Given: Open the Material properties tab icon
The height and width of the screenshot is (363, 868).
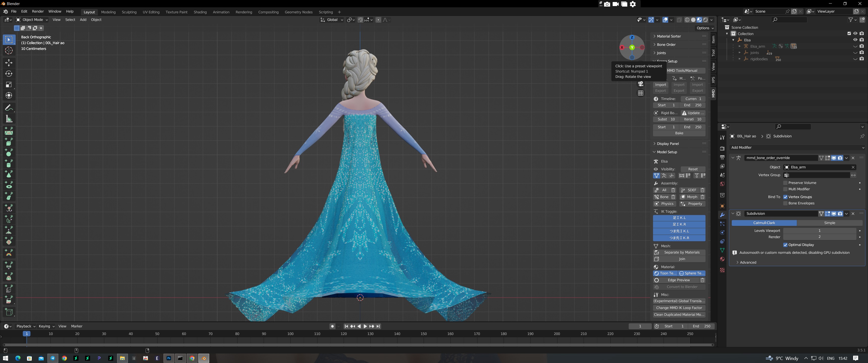Looking at the screenshot, I should [722, 259].
